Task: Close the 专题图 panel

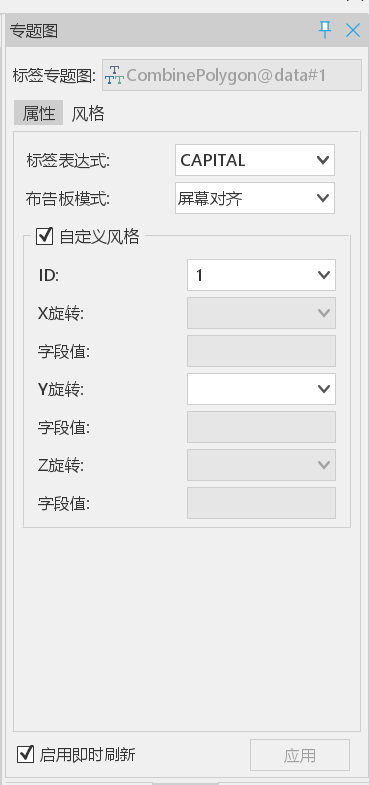Action: (353, 31)
